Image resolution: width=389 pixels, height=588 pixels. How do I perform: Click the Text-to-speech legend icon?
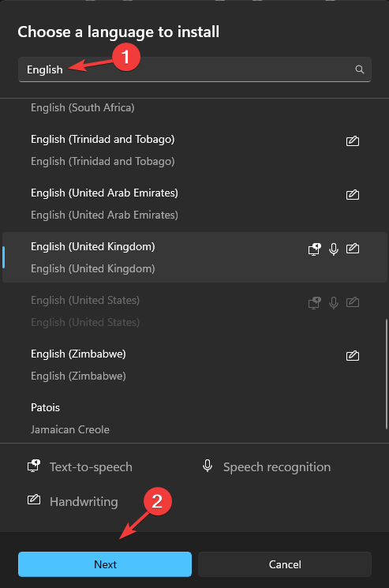(x=34, y=466)
